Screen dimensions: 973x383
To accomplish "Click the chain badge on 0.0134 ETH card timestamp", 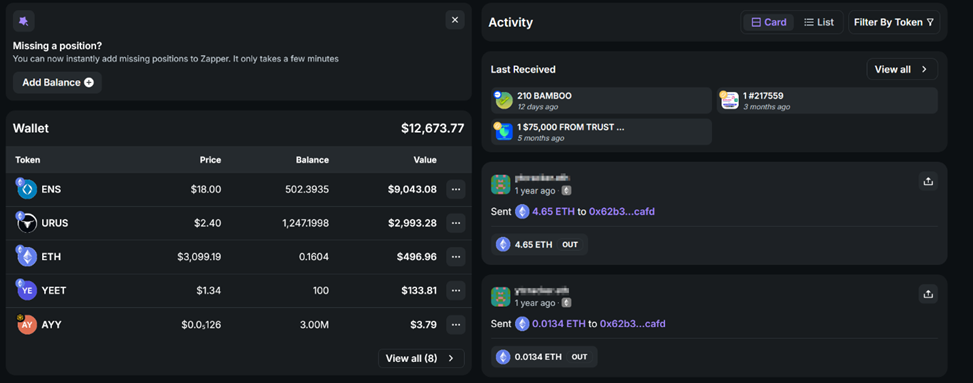I will [567, 302].
